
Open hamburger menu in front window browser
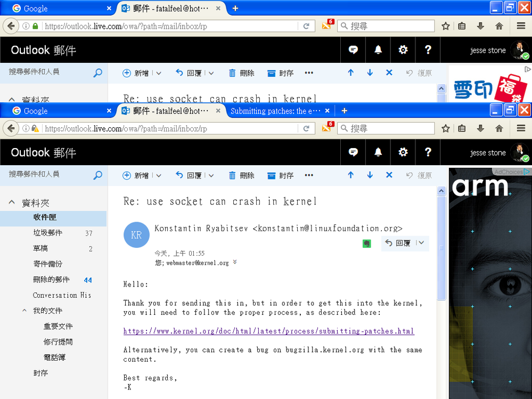[x=521, y=128]
